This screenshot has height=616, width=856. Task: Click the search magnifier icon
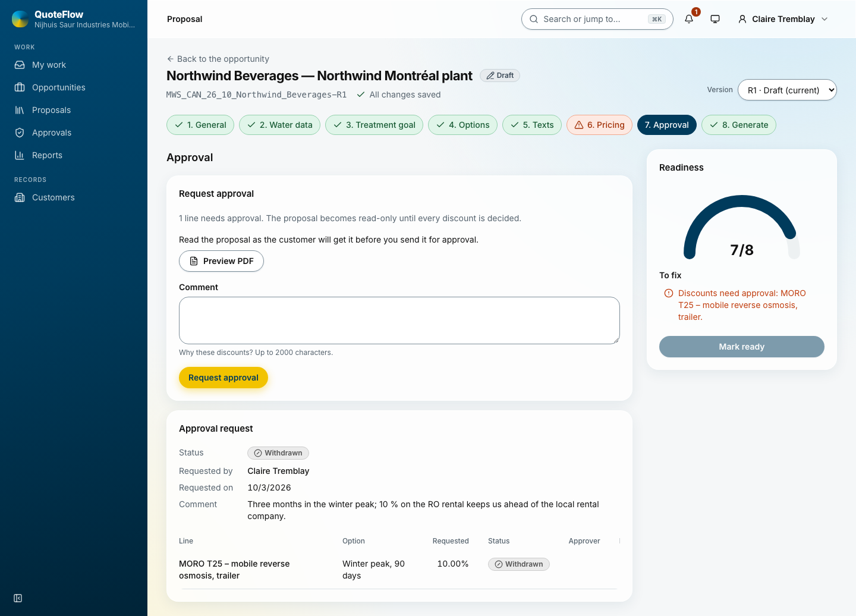(534, 19)
